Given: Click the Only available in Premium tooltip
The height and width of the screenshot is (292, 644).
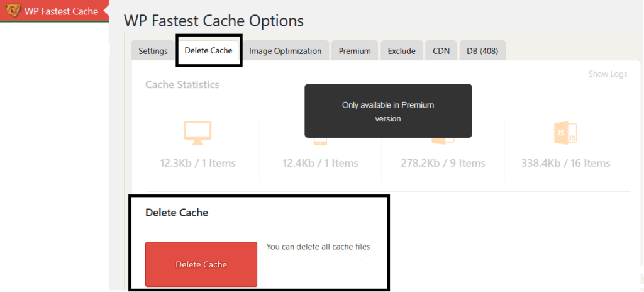Looking at the screenshot, I should click(388, 111).
